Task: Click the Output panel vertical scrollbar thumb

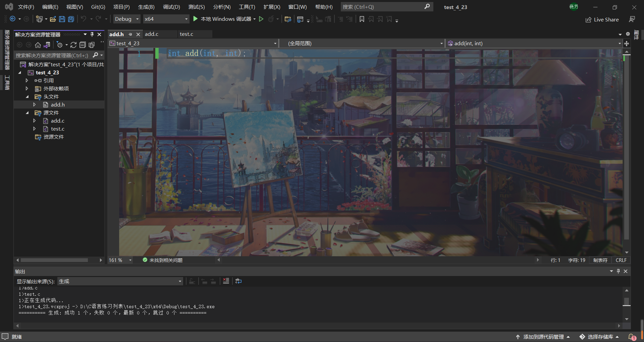Action: click(626, 302)
